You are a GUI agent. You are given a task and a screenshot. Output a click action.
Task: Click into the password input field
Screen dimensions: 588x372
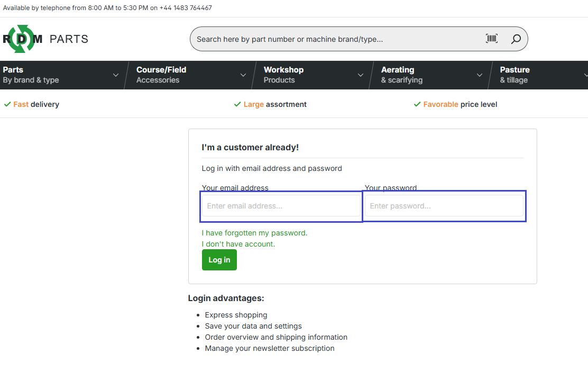[444, 206]
